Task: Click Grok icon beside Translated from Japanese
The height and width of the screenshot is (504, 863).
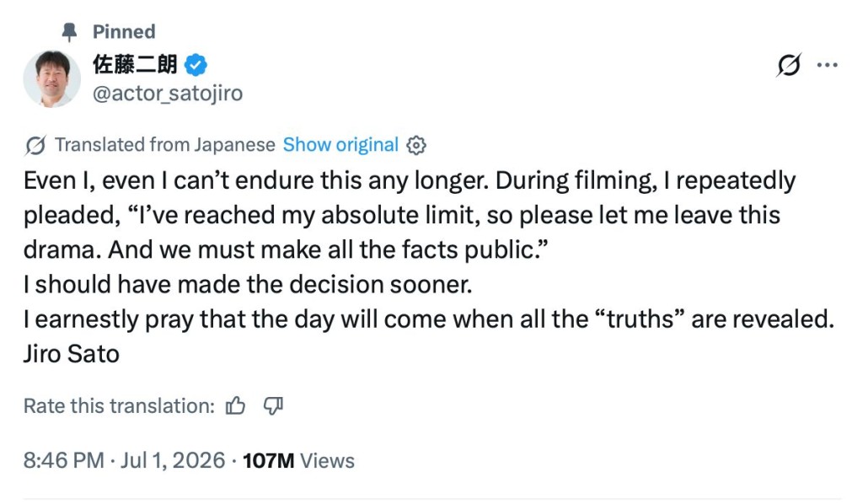Action: [x=35, y=145]
